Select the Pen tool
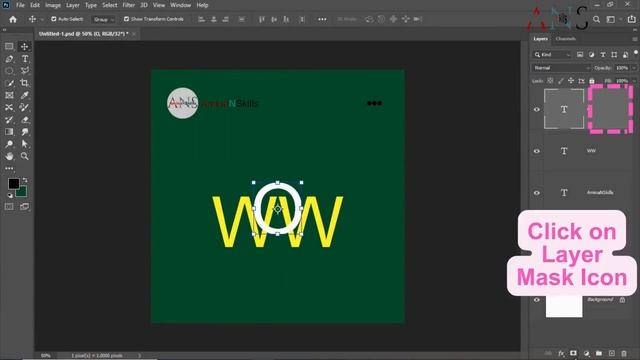Viewport: 640px width, 360px height. click(x=9, y=59)
